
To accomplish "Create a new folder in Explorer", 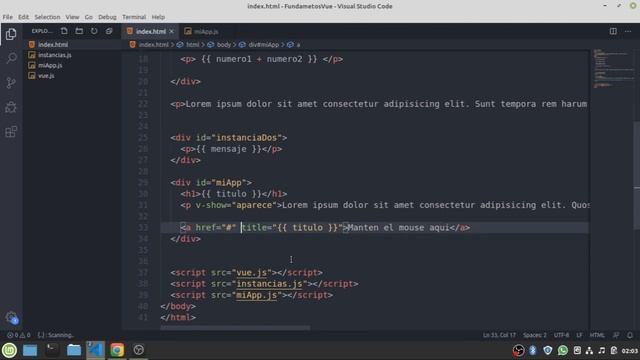I will [x=79, y=31].
